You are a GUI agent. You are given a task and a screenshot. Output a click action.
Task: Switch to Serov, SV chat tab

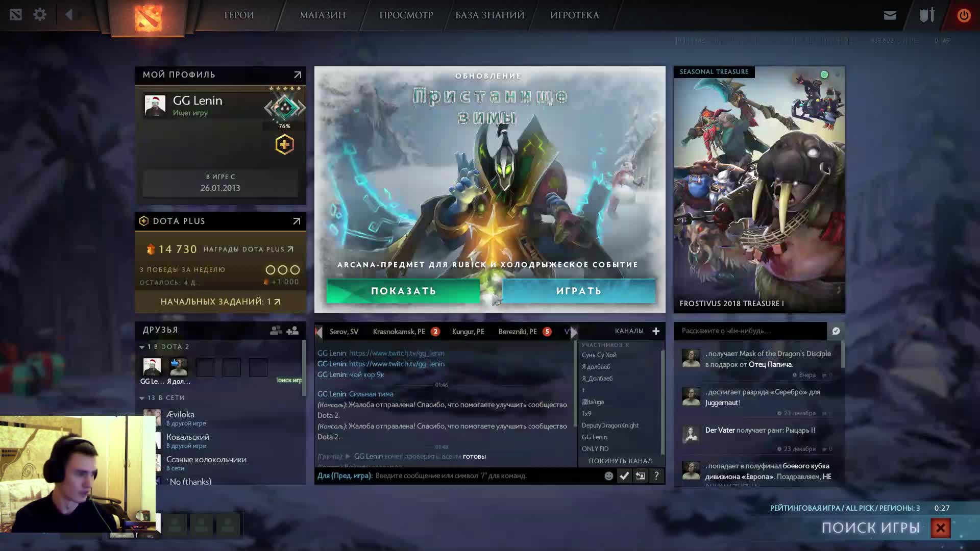pos(344,332)
